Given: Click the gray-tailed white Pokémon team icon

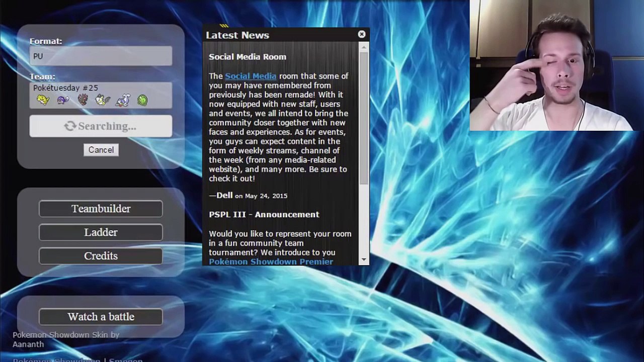Looking at the screenshot, I should click(103, 100).
